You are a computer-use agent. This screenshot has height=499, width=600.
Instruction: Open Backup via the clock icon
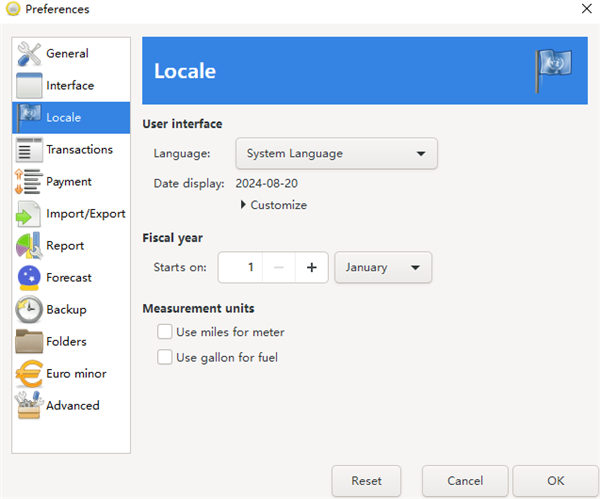coord(29,310)
